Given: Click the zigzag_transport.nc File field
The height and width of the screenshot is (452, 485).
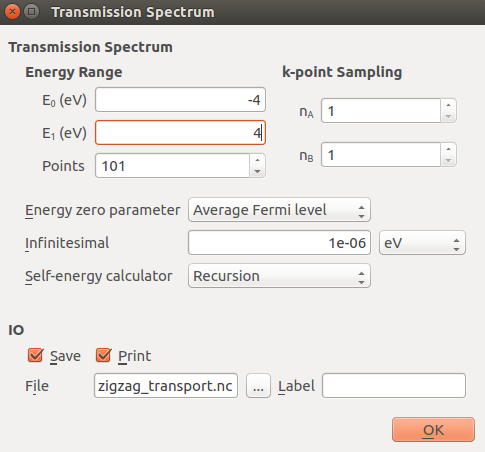Looking at the screenshot, I should coord(166,386).
